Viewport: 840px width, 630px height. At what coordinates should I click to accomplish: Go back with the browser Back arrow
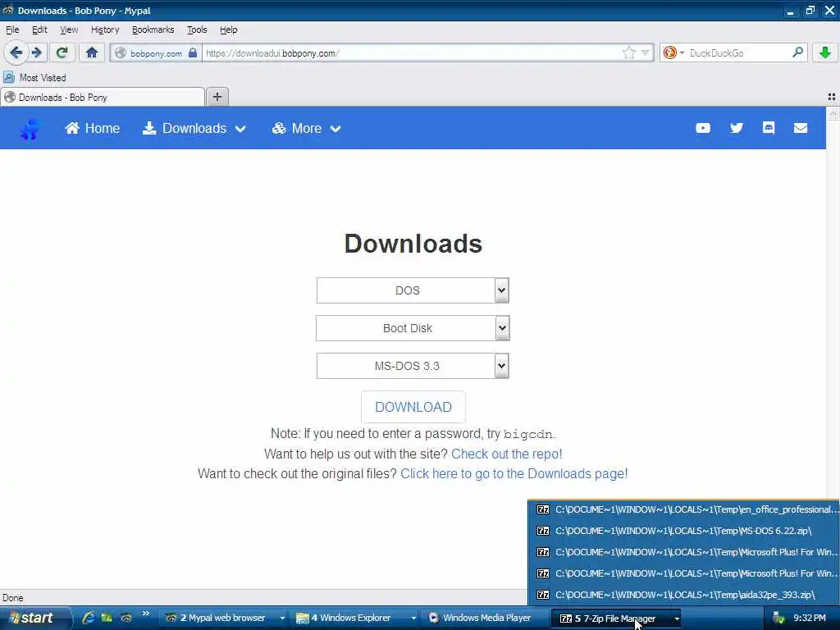click(16, 52)
